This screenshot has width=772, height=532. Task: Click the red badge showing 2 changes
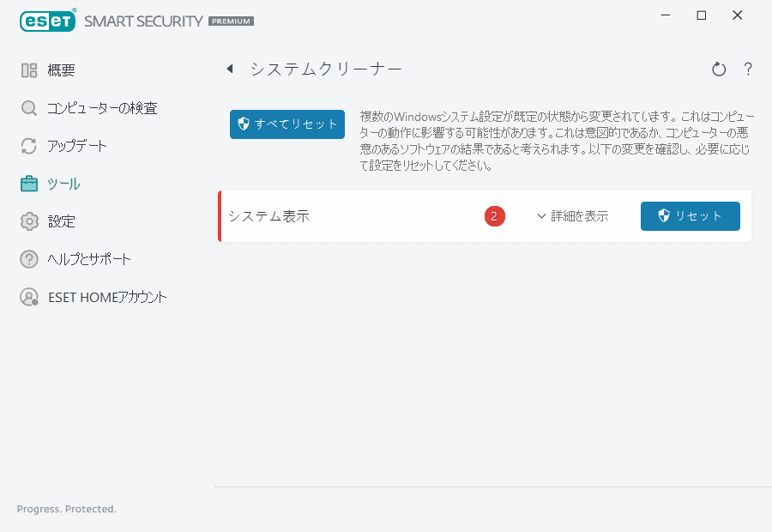click(x=495, y=216)
